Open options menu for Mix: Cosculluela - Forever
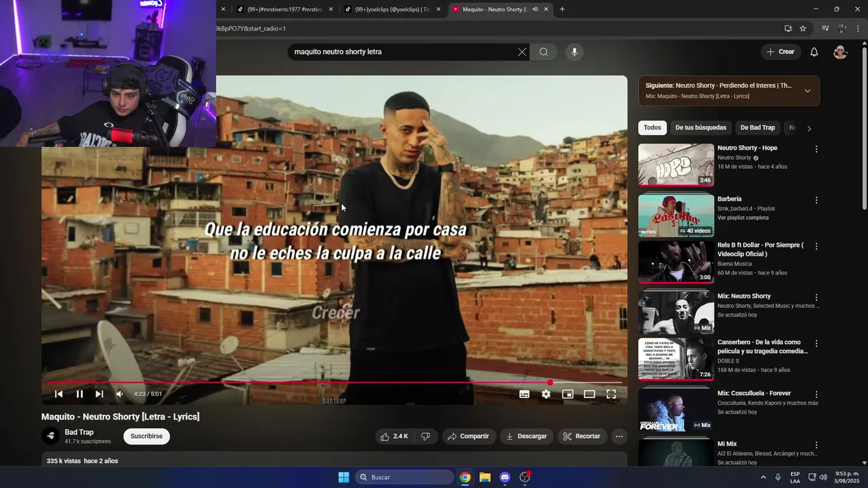 [x=816, y=394]
